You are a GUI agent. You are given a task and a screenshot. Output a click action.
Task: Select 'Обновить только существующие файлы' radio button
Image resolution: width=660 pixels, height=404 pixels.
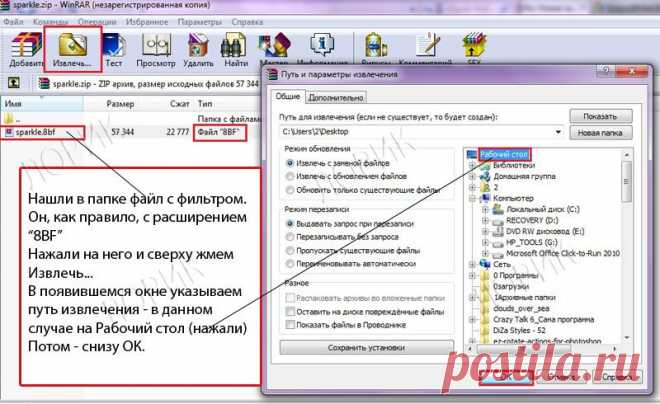click(290, 190)
